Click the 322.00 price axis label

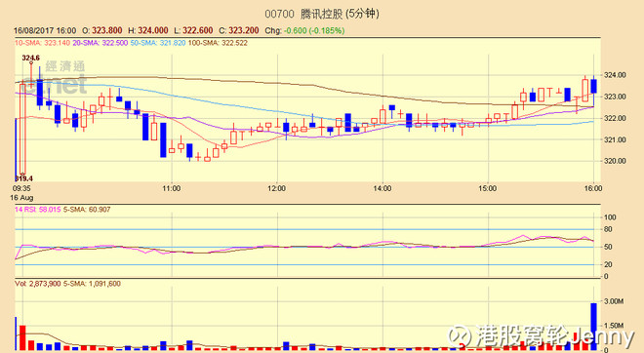tap(615, 118)
